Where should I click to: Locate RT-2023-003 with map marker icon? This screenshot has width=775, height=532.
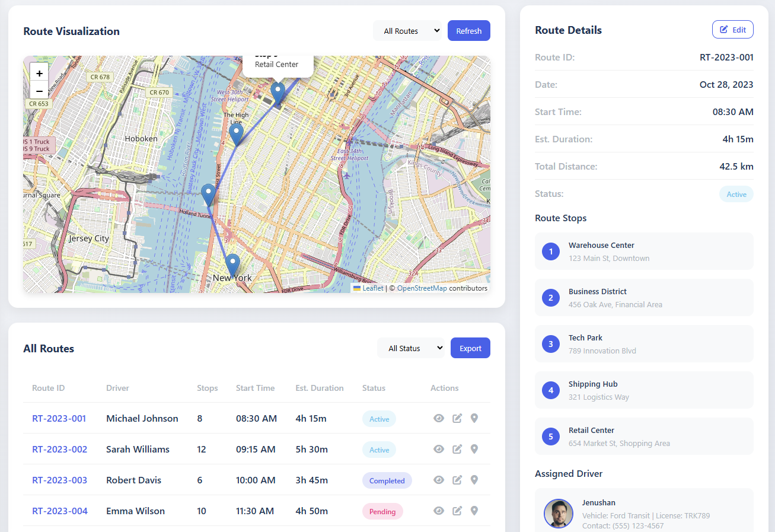click(x=474, y=480)
